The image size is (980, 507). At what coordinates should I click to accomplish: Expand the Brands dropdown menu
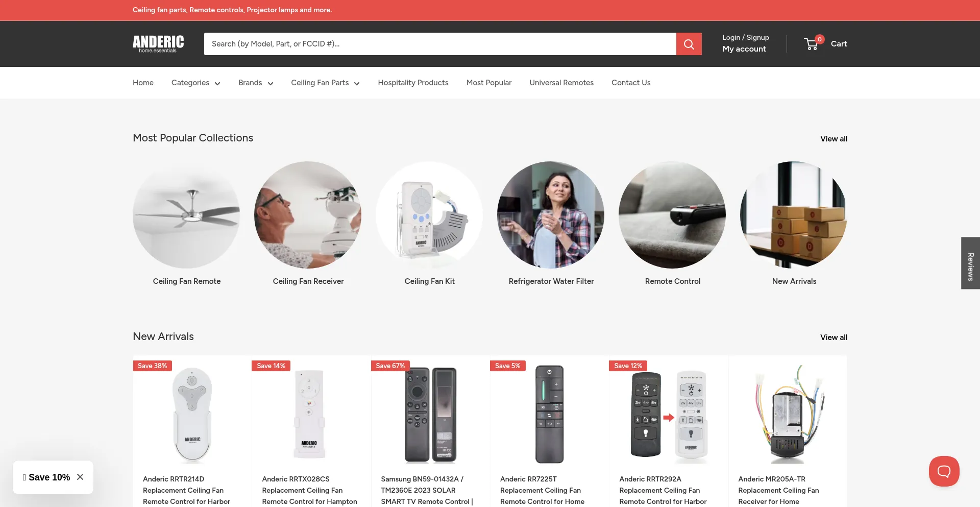[x=256, y=83]
